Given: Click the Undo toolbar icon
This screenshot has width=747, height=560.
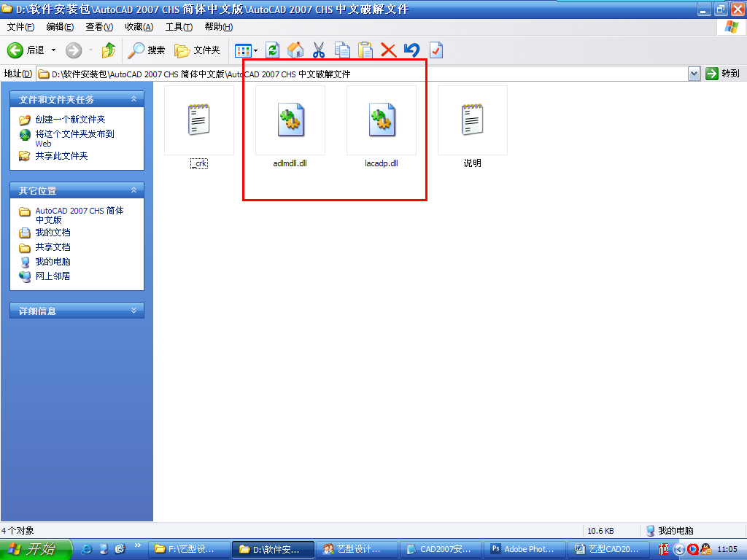Looking at the screenshot, I should click(411, 50).
